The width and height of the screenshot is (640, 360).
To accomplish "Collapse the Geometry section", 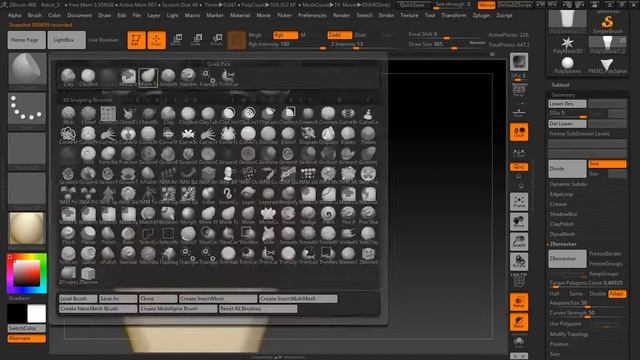I will (563, 95).
